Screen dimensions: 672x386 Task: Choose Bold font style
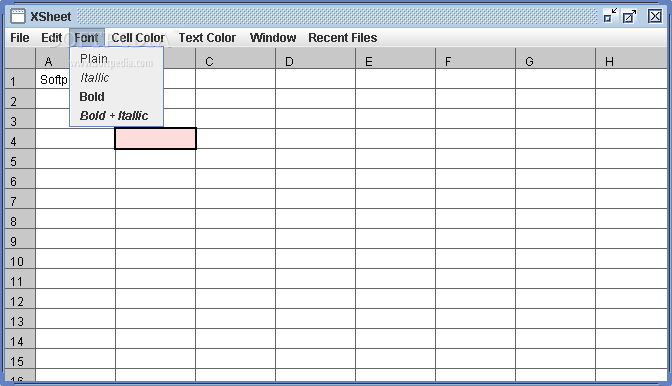pyautogui.click(x=117, y=97)
